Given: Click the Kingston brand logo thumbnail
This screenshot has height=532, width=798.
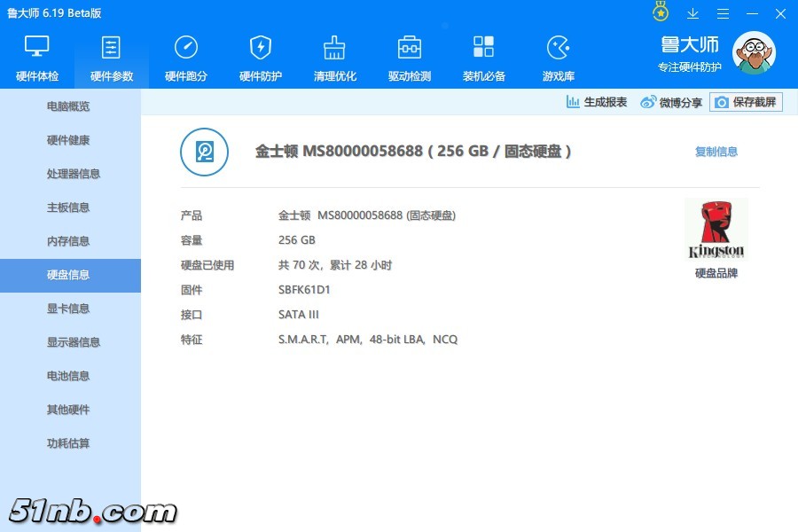Looking at the screenshot, I should tap(716, 229).
